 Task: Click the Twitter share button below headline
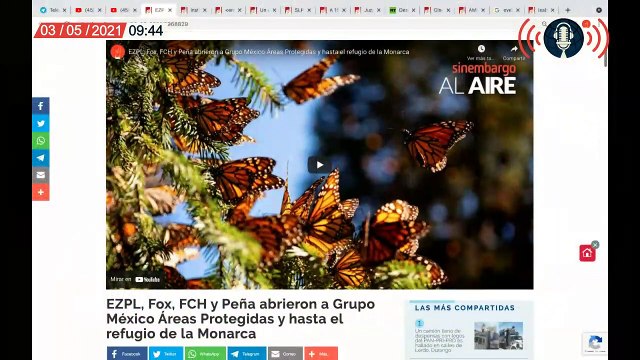[x=166, y=353]
